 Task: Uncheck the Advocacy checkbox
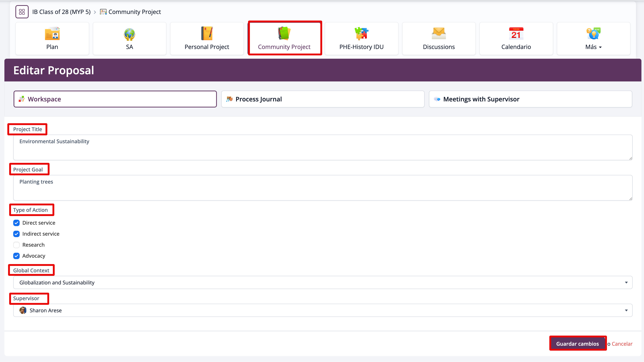[x=17, y=256]
